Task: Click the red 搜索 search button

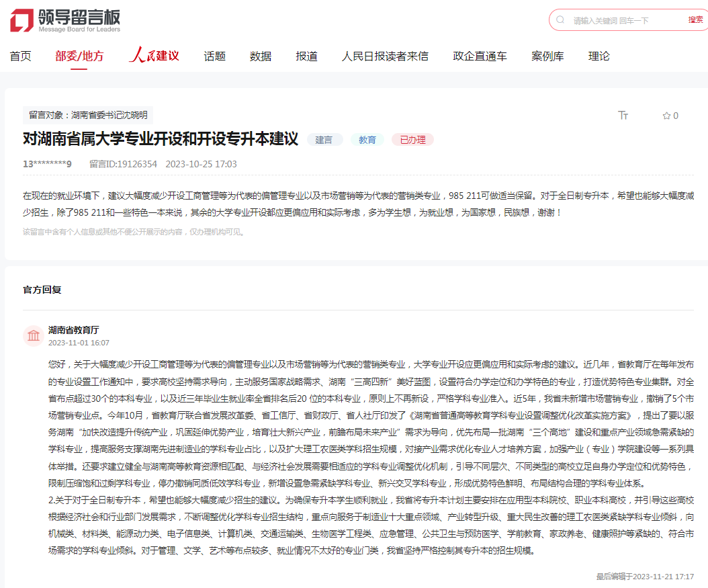Action: pyautogui.click(x=695, y=20)
